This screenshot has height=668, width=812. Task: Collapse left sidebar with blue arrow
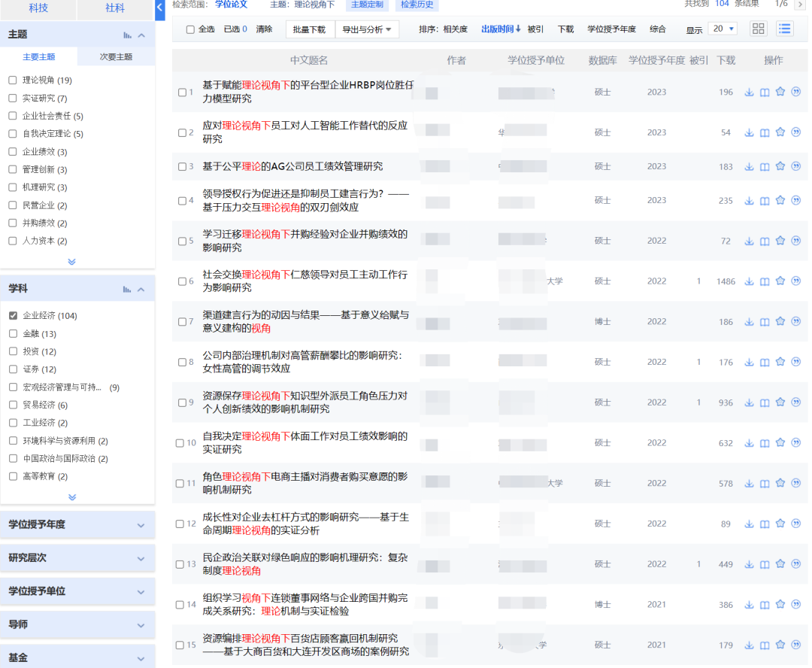tap(160, 8)
